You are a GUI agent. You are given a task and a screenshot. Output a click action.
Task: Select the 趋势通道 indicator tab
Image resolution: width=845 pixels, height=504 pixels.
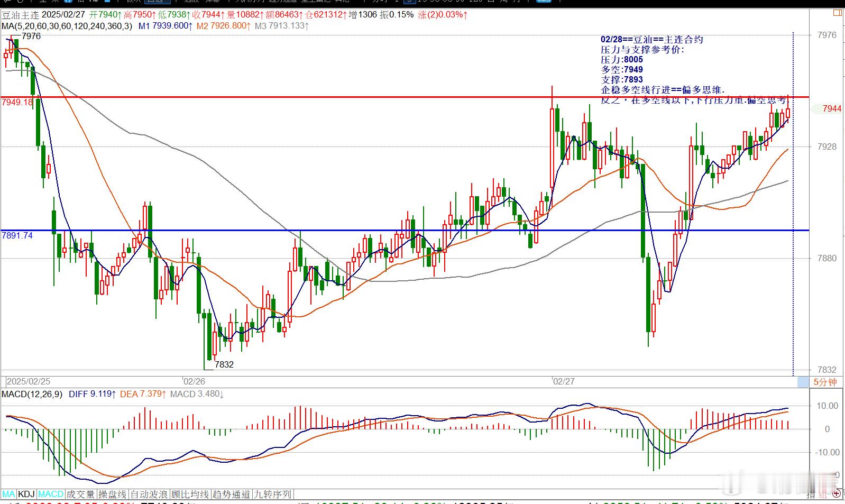[231, 494]
